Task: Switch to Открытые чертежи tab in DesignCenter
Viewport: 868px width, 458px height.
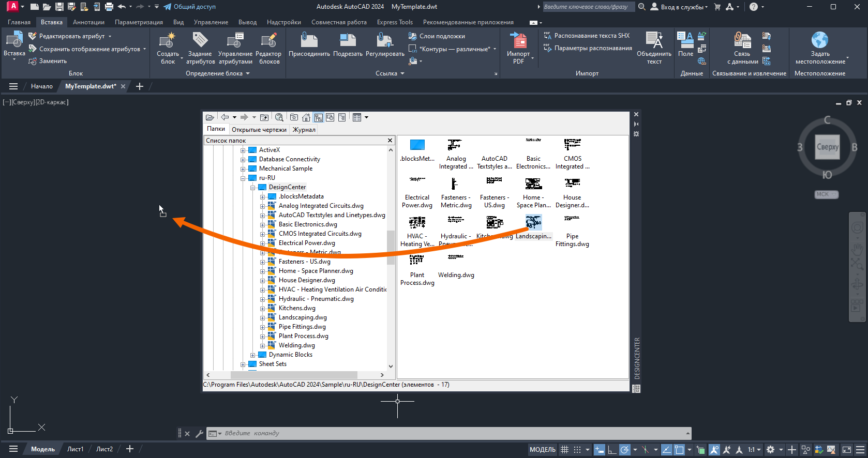Action: tap(259, 130)
